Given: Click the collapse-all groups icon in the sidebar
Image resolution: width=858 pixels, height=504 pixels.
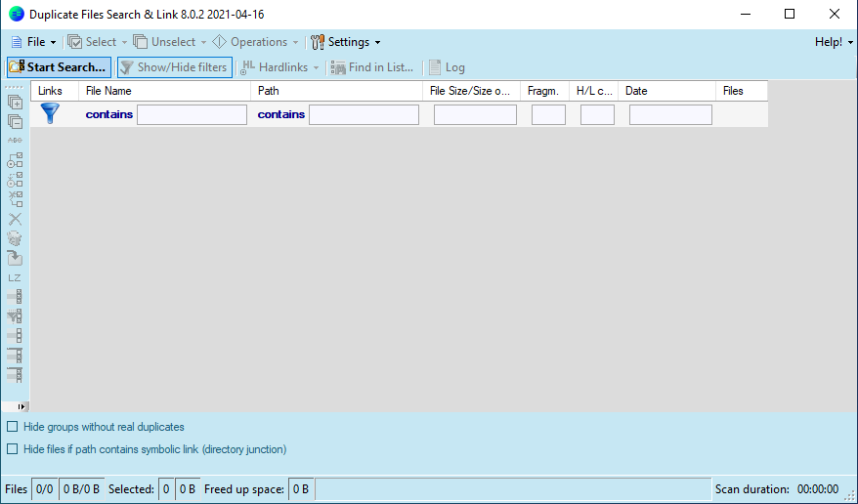Looking at the screenshot, I should pyautogui.click(x=15, y=121).
